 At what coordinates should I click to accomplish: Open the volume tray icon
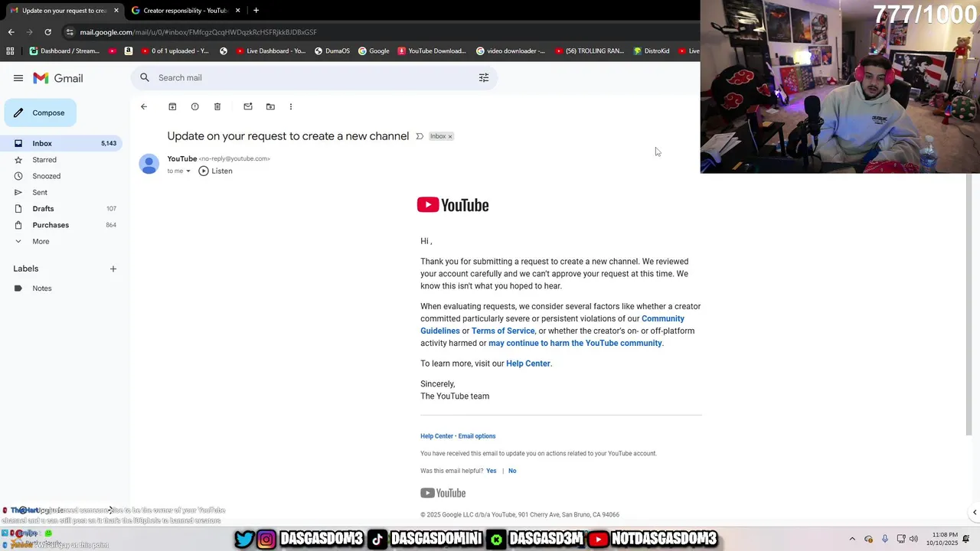coord(913,539)
